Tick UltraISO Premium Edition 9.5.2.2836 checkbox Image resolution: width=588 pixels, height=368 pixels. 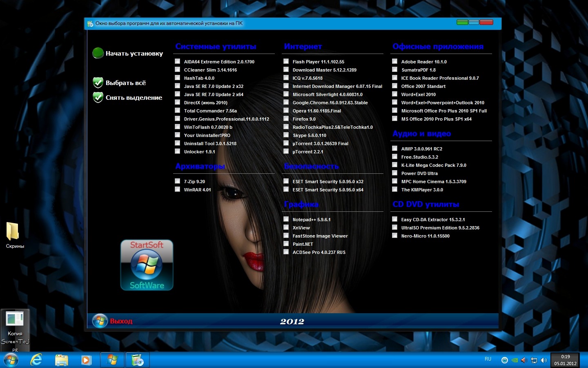(x=395, y=227)
